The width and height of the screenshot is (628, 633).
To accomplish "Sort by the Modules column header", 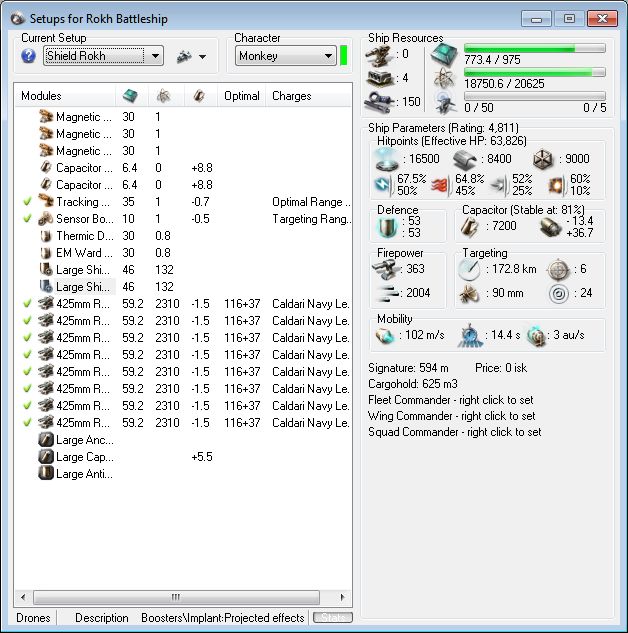I will pos(41,96).
